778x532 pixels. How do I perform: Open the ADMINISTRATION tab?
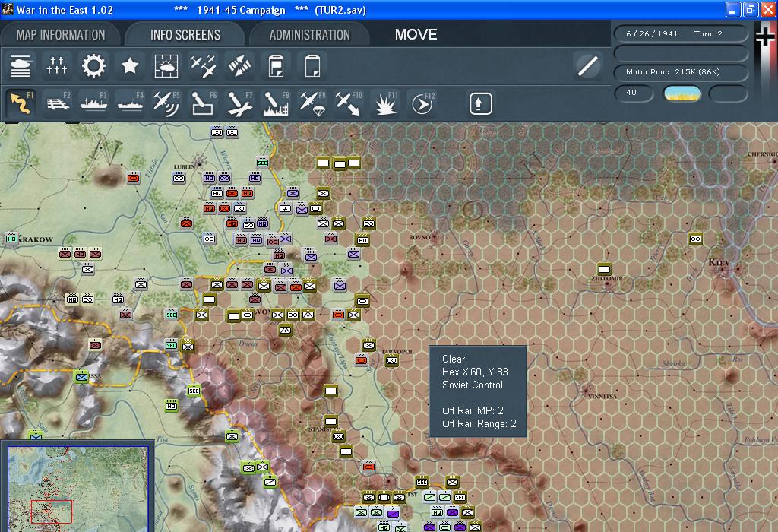[310, 35]
